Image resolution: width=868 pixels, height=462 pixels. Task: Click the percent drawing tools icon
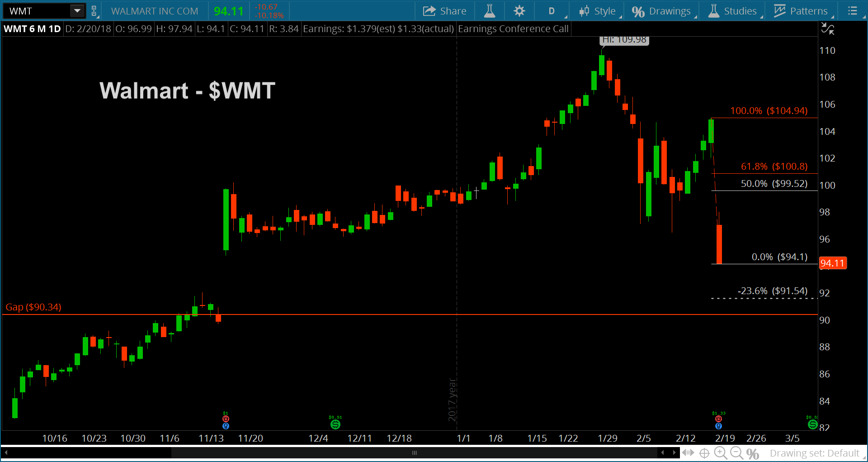click(753, 453)
